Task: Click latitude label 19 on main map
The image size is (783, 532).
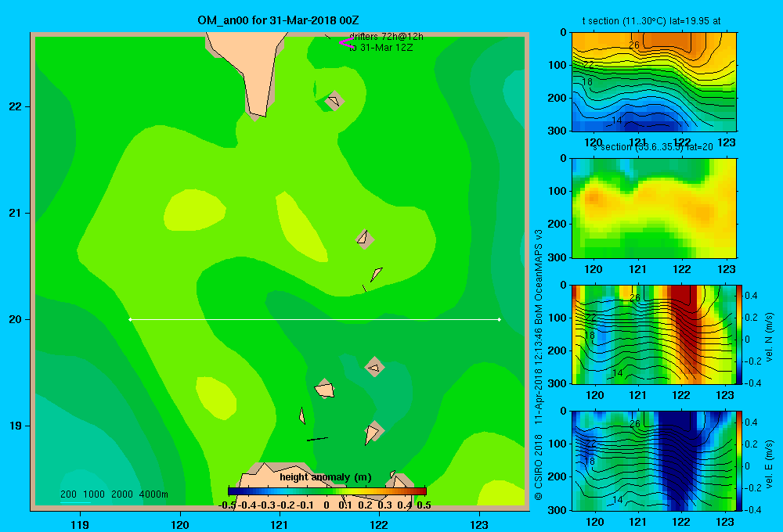Action: click(x=16, y=426)
